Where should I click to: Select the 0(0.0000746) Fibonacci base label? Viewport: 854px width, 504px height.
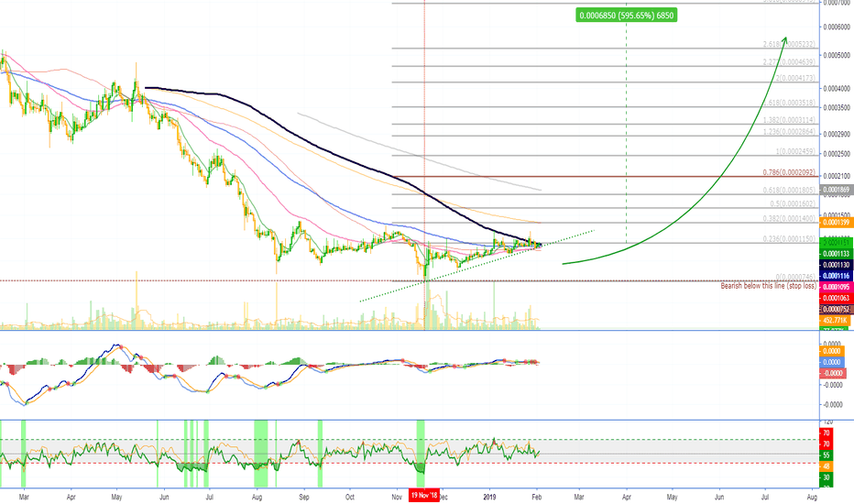point(795,277)
